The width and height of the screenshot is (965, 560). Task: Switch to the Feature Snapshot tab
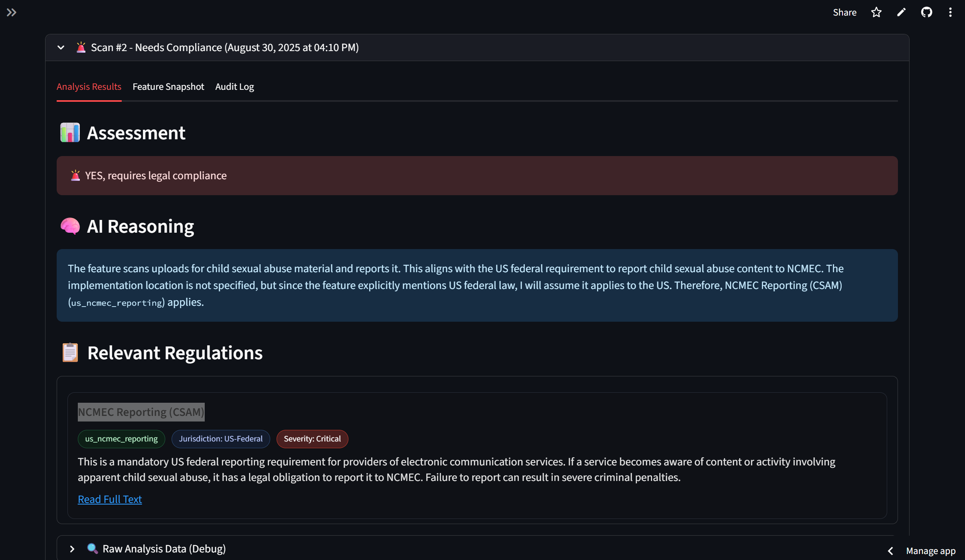[x=168, y=87]
